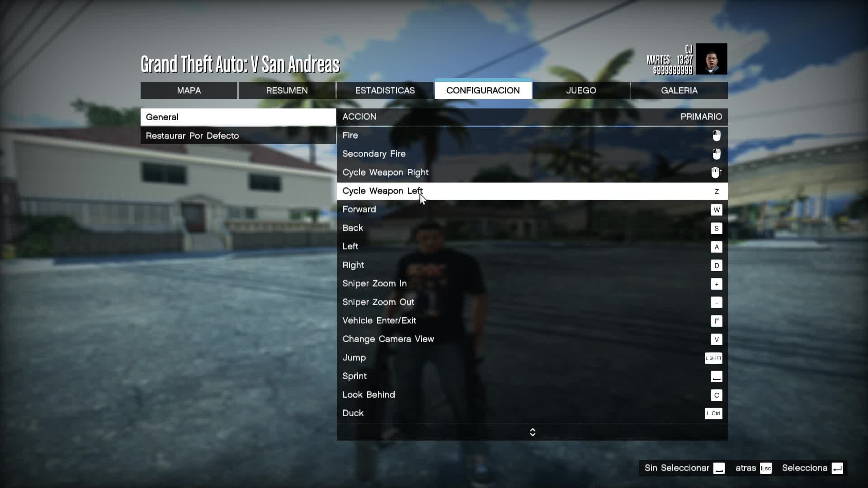Click the JUEGO tab item

coord(580,90)
